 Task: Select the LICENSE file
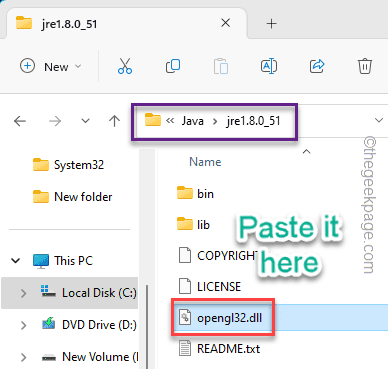(x=210, y=287)
